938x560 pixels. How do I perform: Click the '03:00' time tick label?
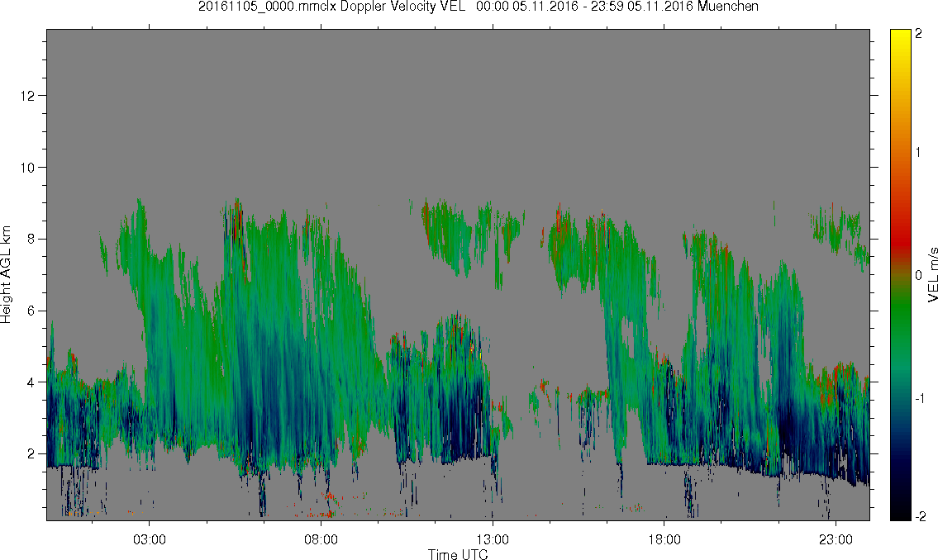(x=149, y=539)
